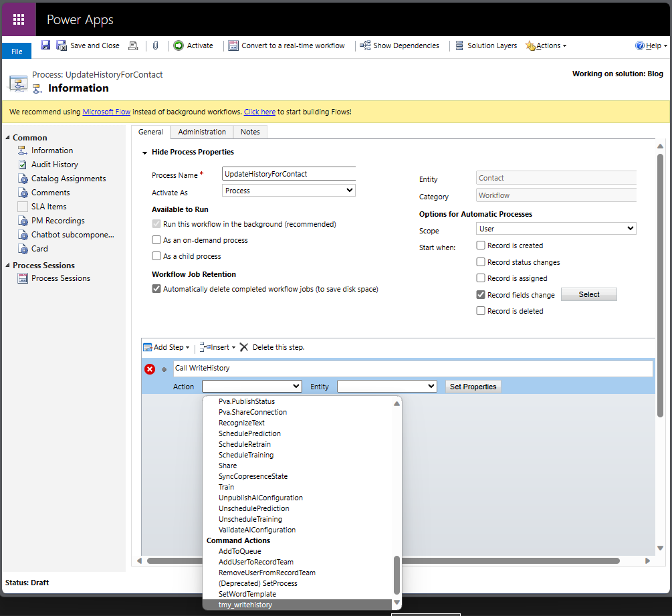This screenshot has width=672, height=616.
Task: Switch to the Notes tab
Action: point(250,132)
